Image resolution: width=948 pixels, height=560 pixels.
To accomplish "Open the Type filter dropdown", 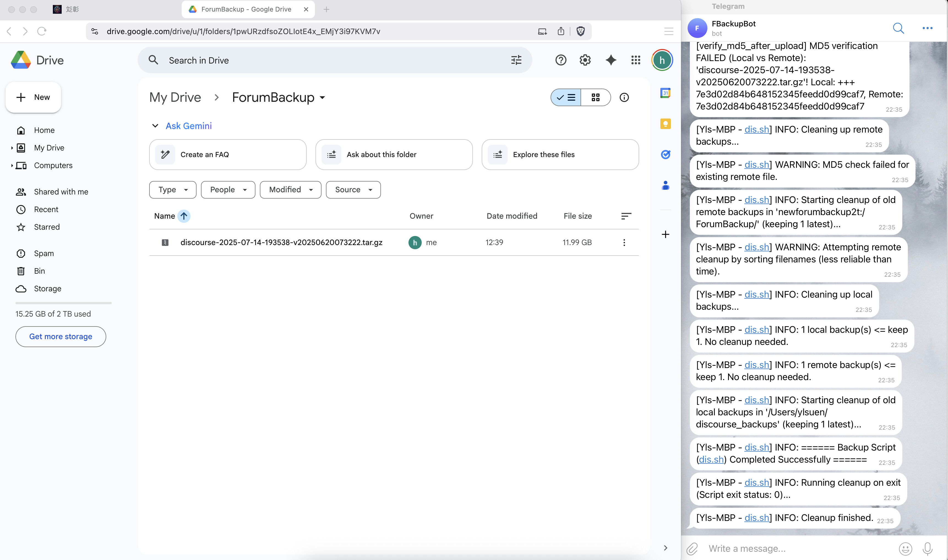I will (x=173, y=190).
